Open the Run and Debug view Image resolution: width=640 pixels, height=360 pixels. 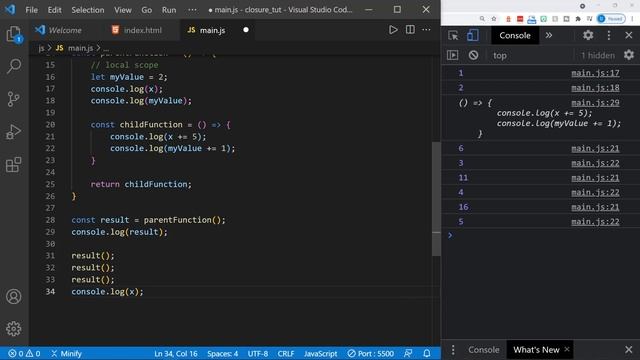tap(14, 132)
